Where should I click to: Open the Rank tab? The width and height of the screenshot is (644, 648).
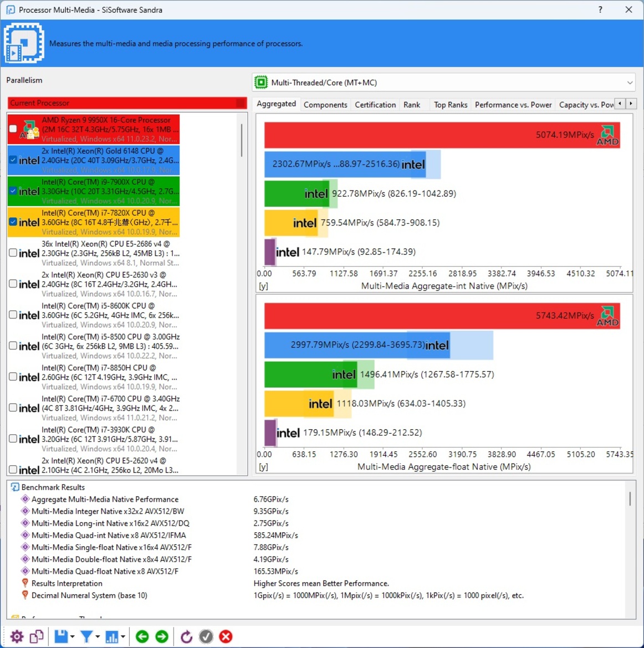tap(412, 105)
